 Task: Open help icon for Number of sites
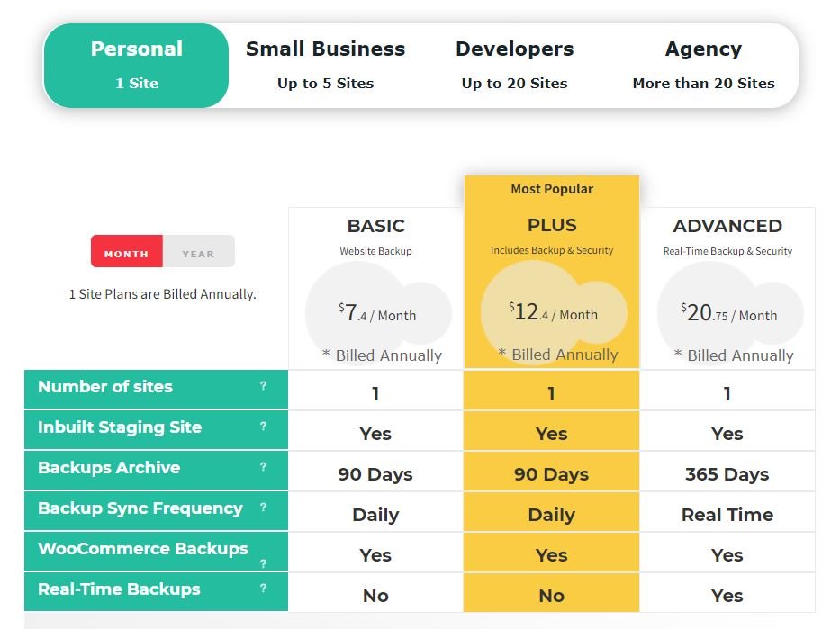pyautogui.click(x=263, y=386)
